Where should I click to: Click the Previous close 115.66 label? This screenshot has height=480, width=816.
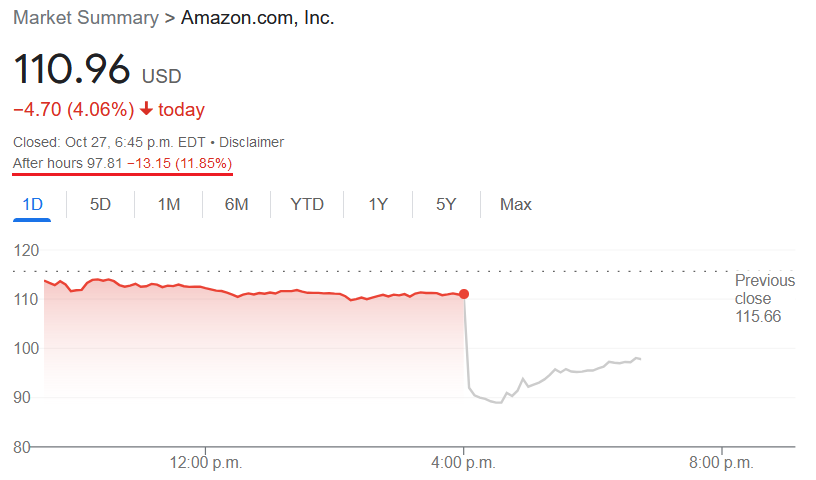tap(764, 298)
